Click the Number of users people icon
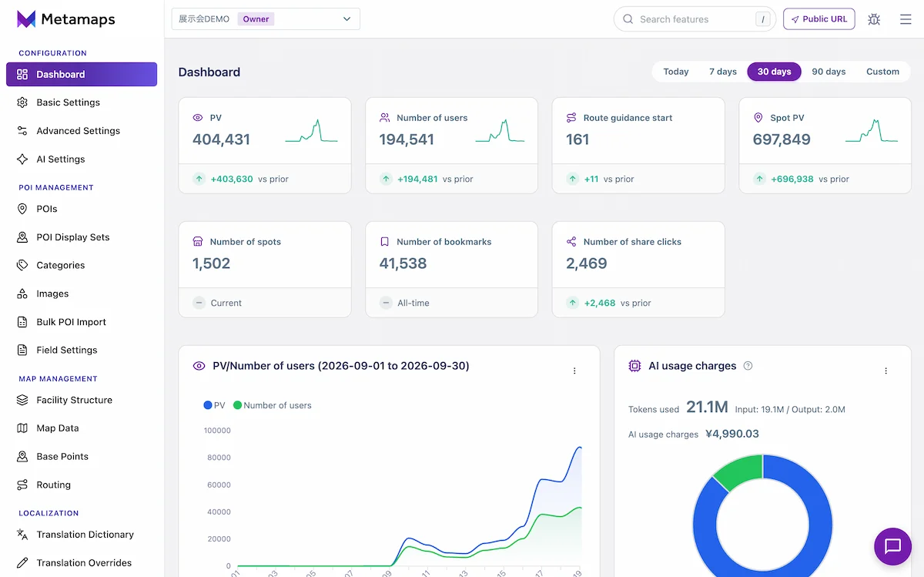Image resolution: width=924 pixels, height=577 pixels. [x=385, y=118]
